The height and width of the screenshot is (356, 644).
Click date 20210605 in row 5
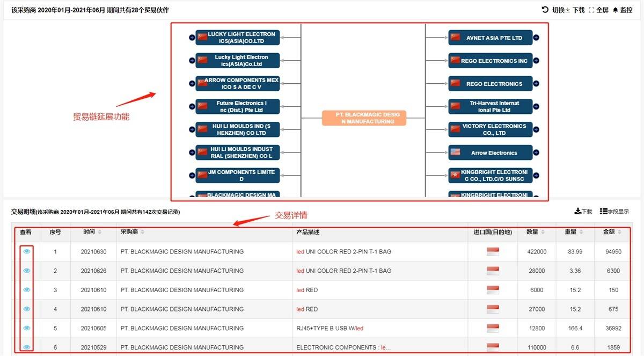coord(93,329)
